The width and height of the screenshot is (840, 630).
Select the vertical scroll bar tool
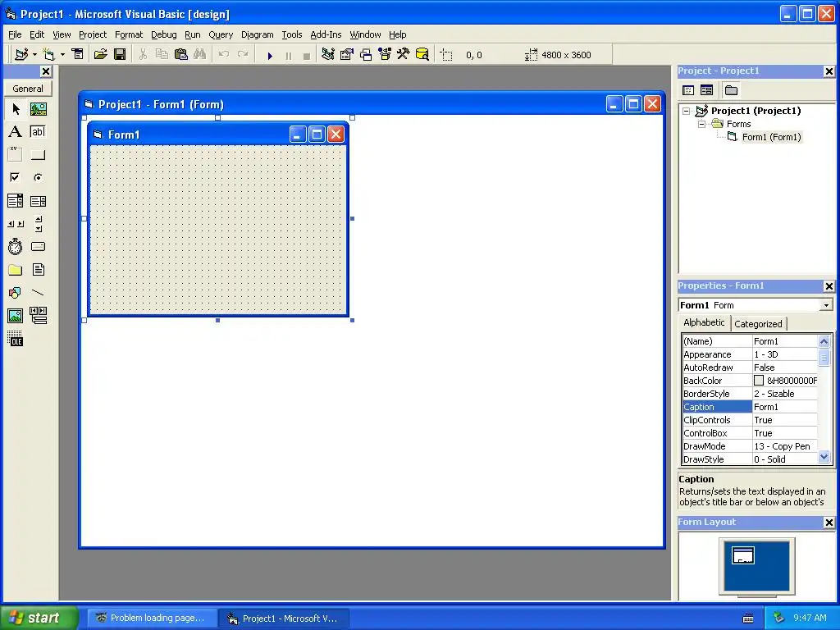[x=38, y=224]
